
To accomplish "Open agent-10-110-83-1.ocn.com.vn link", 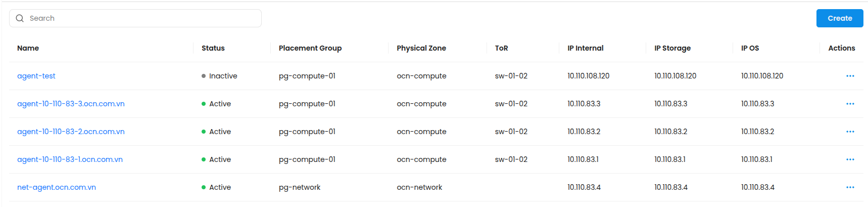I will pyautogui.click(x=70, y=159).
